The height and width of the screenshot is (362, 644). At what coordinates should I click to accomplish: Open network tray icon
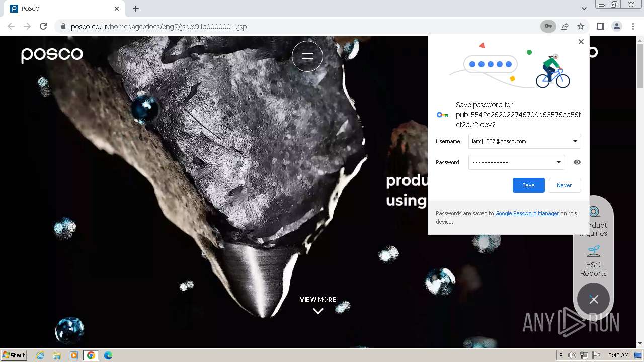(584, 355)
